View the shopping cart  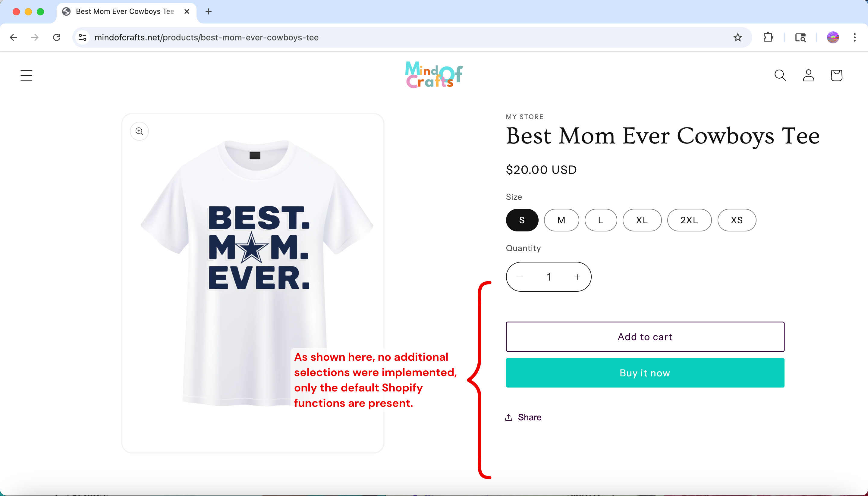coord(836,75)
